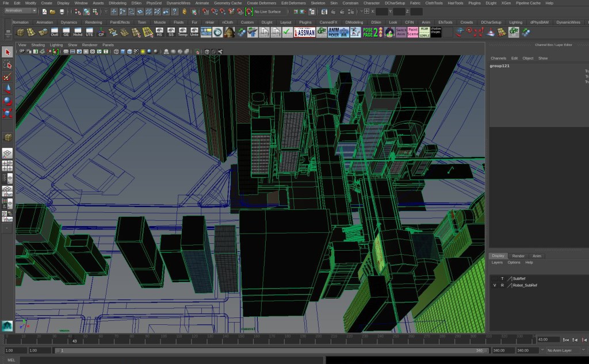Click the POSE PAGE 2 shelf icon
Image resolution: width=589 pixels, height=364 pixels.
coord(372,32)
